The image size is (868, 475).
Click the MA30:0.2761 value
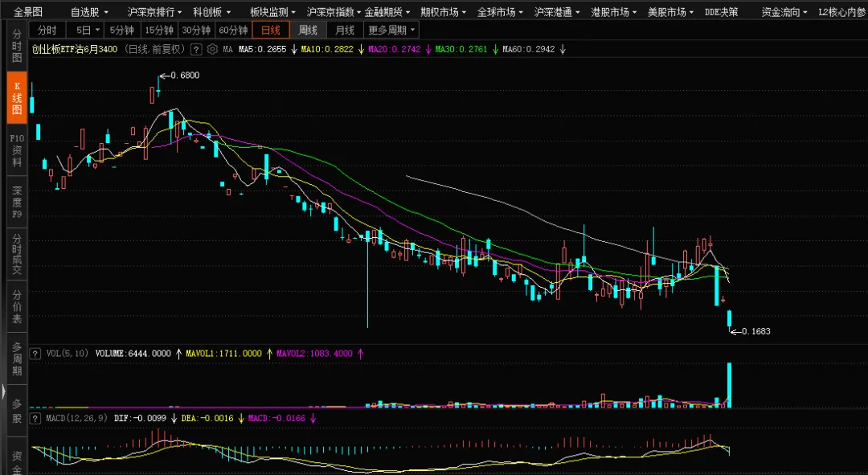point(461,49)
